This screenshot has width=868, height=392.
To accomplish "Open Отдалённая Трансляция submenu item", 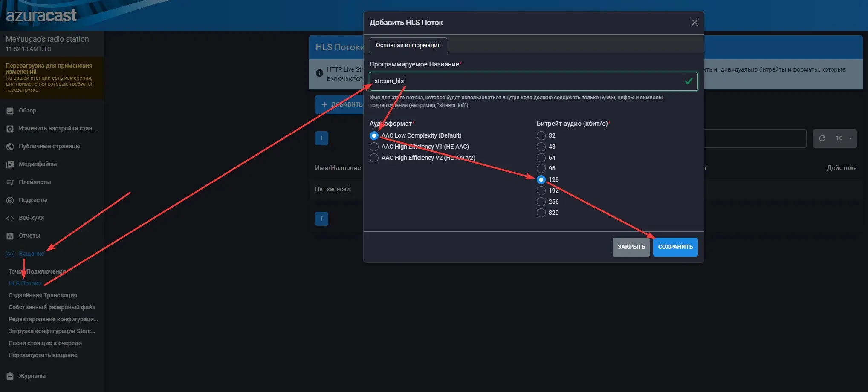I will [x=43, y=296].
